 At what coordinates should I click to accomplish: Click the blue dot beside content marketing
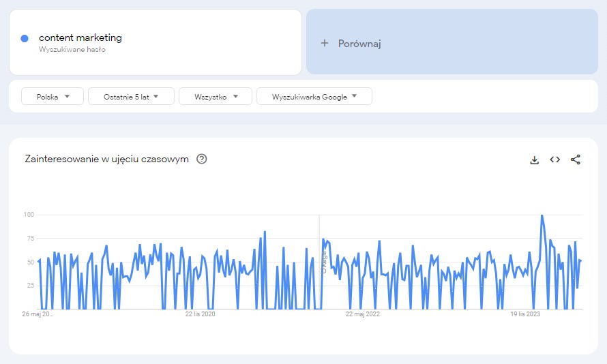click(x=25, y=39)
